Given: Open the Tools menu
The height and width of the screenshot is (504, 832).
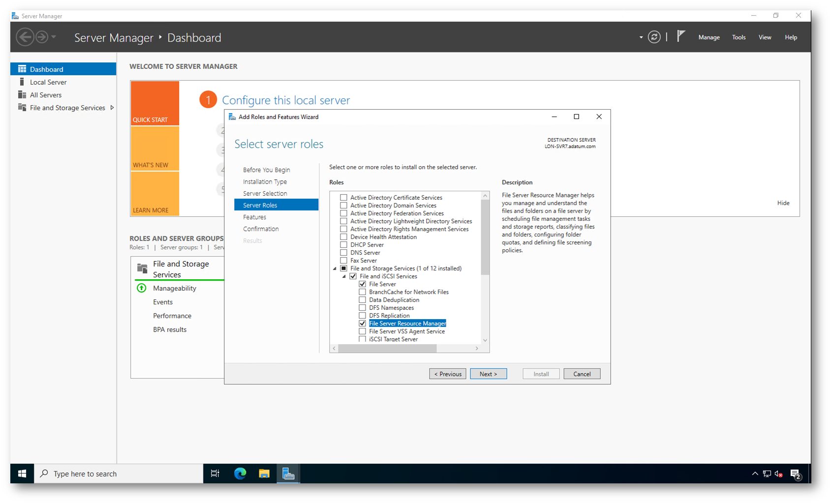Looking at the screenshot, I should [739, 37].
